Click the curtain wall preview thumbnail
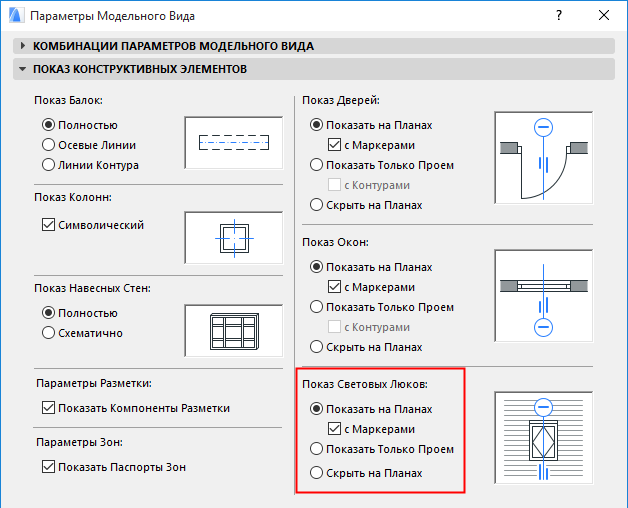The width and height of the screenshot is (628, 508). (233, 331)
